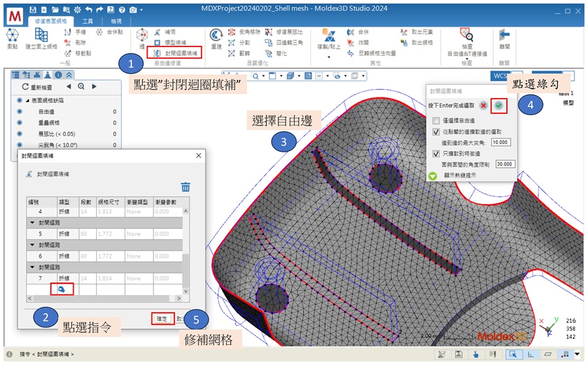The height and width of the screenshot is (365, 588).
Task: Switch to the 工具 ribbon tab
Action: click(87, 21)
